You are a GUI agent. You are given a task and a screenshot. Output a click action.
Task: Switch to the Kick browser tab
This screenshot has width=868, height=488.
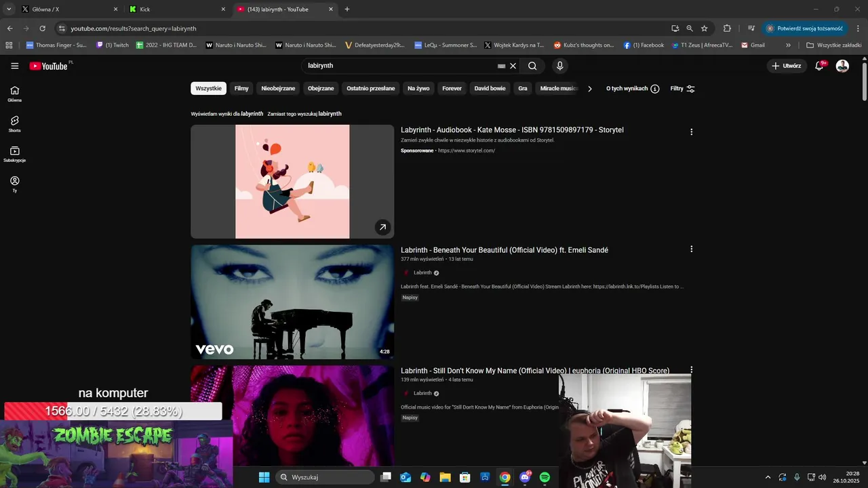[x=176, y=9]
